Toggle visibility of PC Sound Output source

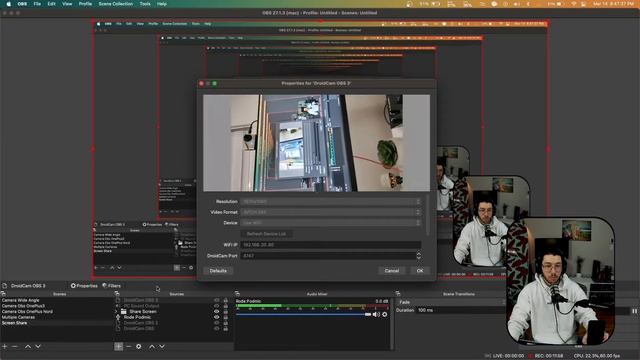(x=217, y=306)
